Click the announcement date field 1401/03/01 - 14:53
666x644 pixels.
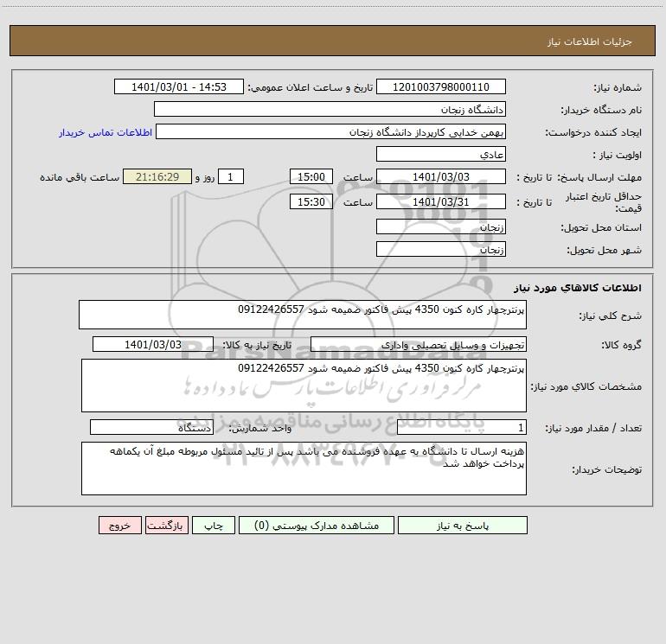point(179,86)
